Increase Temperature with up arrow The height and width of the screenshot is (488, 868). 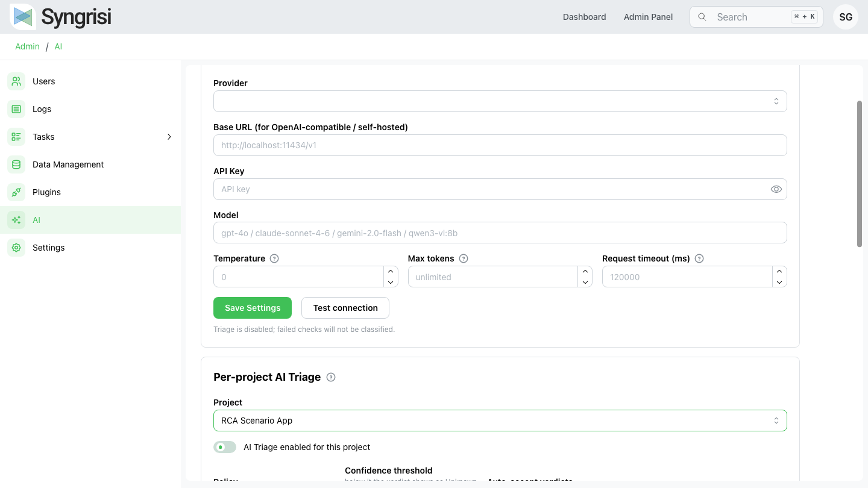pos(391,272)
